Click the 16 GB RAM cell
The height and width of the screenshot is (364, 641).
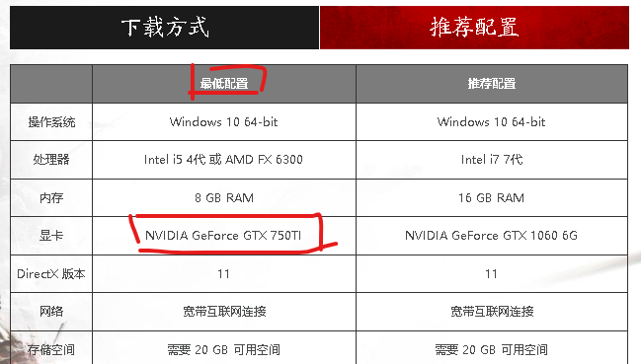492,197
